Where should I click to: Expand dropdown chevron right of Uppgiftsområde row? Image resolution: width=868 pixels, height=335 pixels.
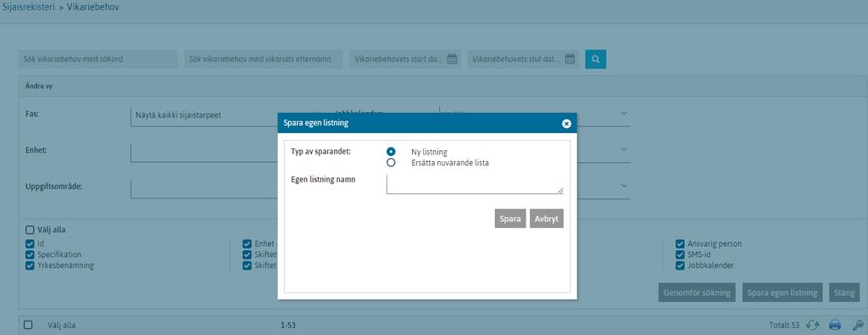coord(624,186)
